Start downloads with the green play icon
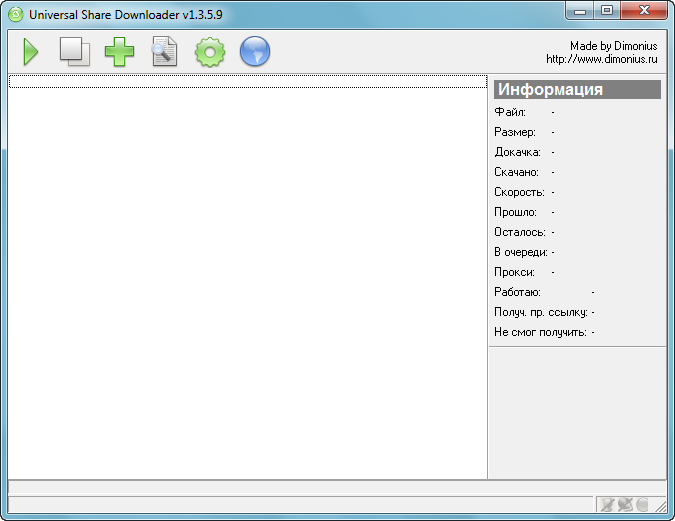 [x=31, y=52]
